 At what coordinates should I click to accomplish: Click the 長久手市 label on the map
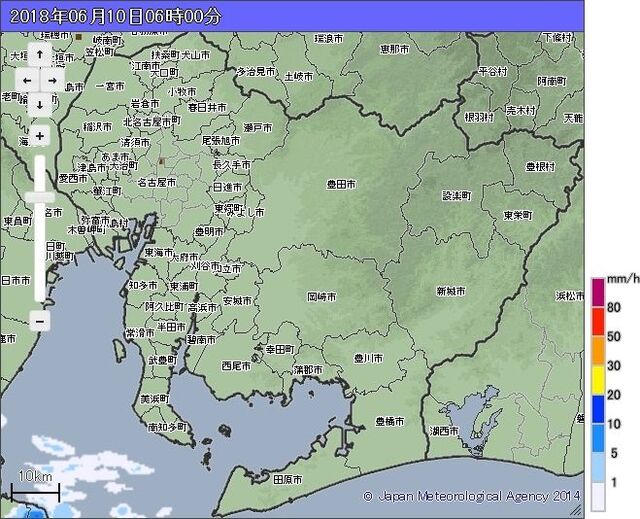231,165
